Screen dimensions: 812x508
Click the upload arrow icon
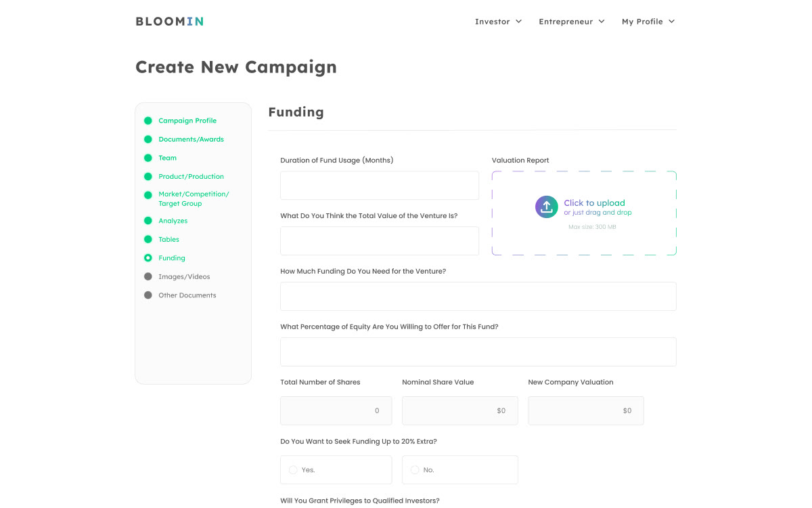point(547,207)
